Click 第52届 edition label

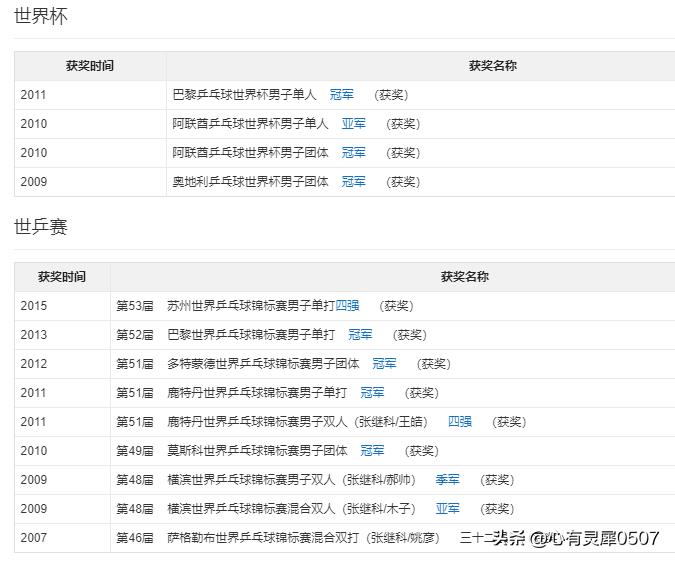(135, 335)
